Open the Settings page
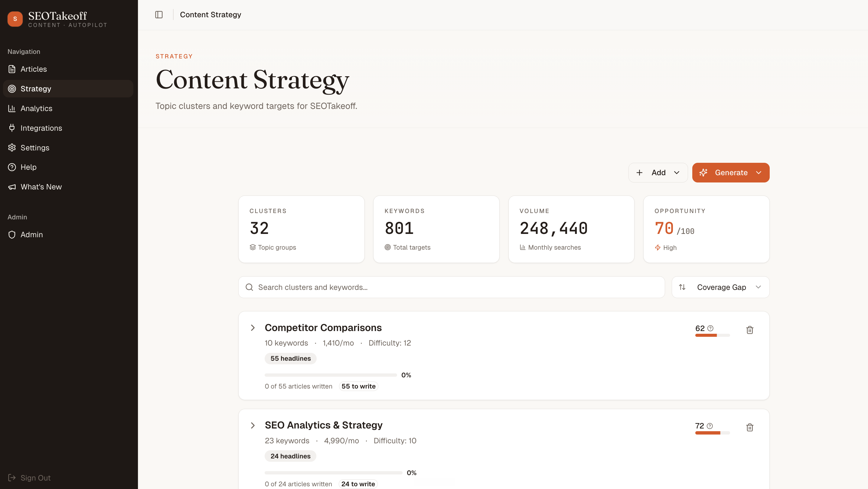 (68, 148)
